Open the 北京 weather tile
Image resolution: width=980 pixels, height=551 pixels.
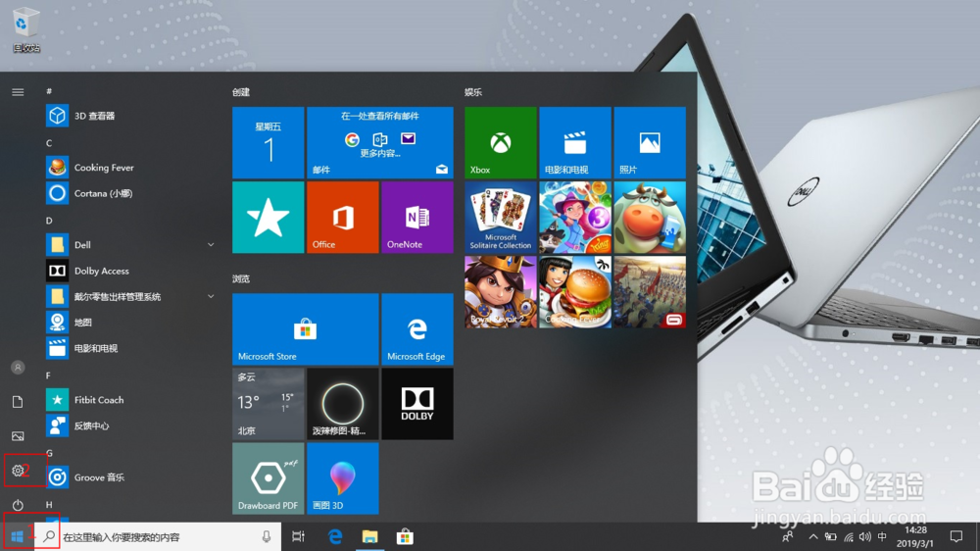coord(269,403)
